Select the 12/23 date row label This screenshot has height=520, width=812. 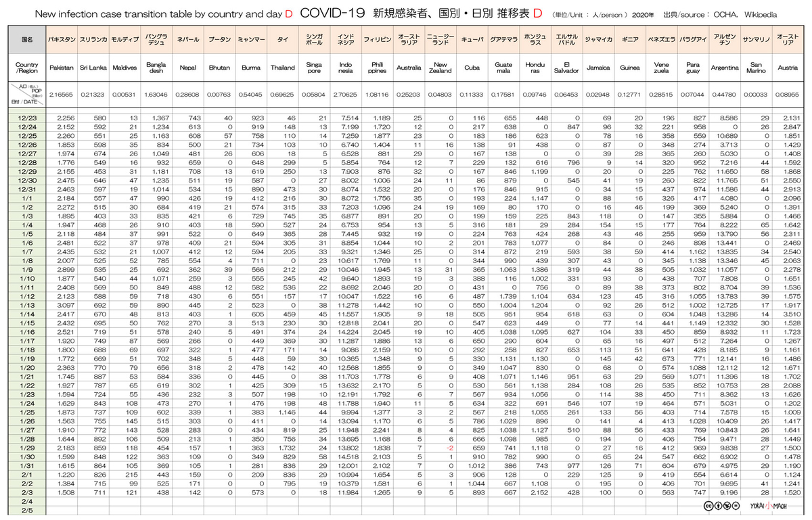[27, 118]
